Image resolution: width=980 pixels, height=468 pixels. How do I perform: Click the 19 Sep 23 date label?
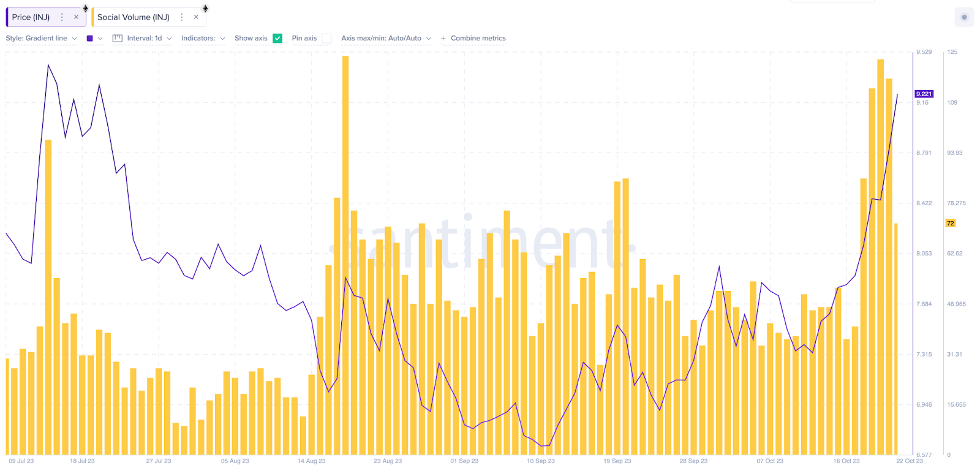(x=617, y=461)
